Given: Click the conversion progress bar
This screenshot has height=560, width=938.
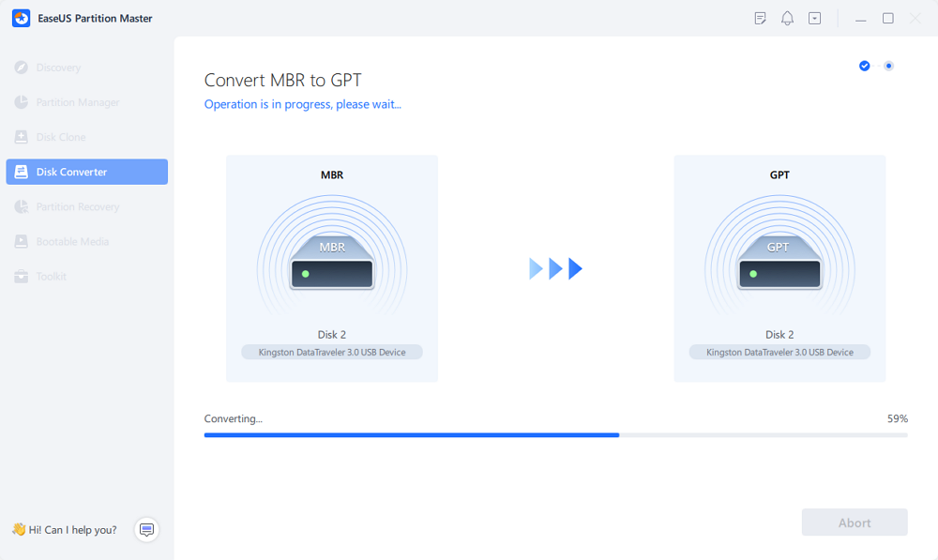Looking at the screenshot, I should pyautogui.click(x=555, y=435).
